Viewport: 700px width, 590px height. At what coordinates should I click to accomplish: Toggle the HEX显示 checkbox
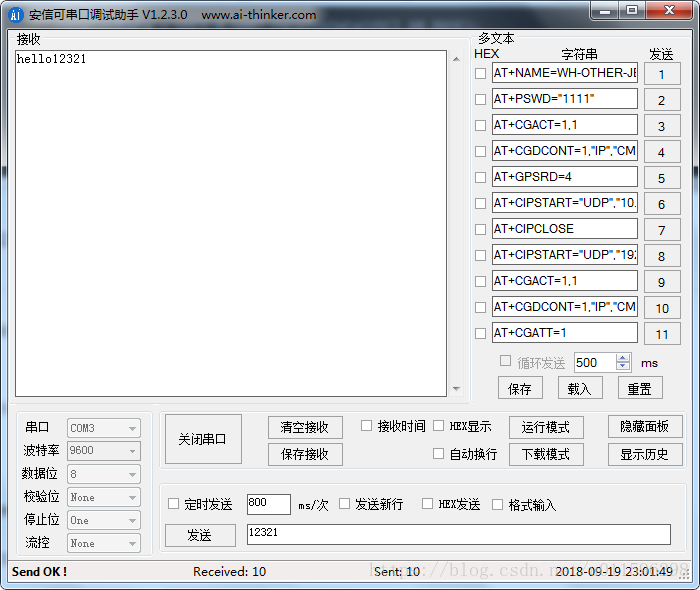(x=439, y=426)
